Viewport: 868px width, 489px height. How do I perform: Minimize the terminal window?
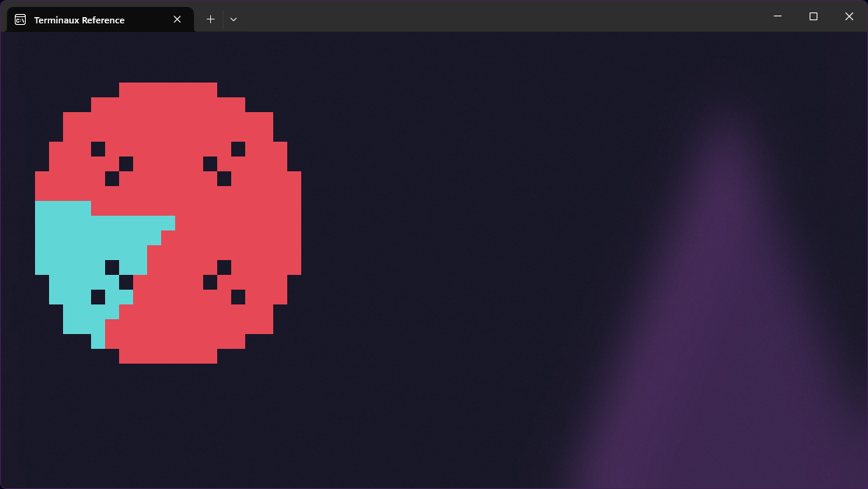777,16
